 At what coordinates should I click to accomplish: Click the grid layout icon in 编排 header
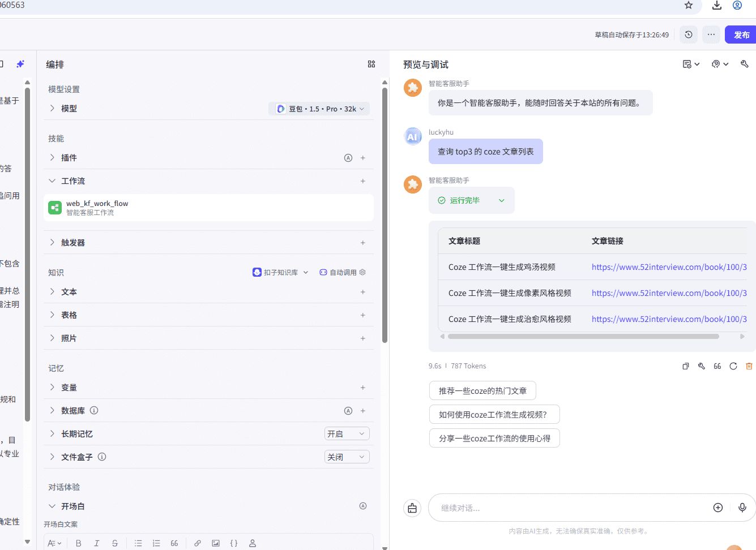coord(371,65)
